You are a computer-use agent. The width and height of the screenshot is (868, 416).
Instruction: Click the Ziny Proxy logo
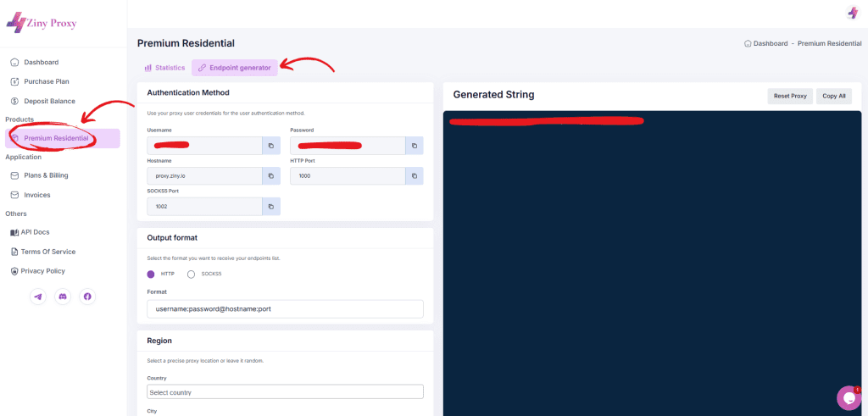coord(41,23)
